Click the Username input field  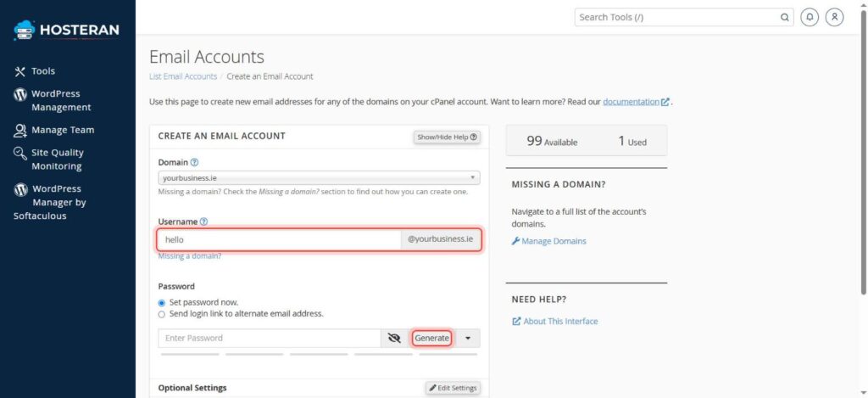pyautogui.click(x=280, y=240)
